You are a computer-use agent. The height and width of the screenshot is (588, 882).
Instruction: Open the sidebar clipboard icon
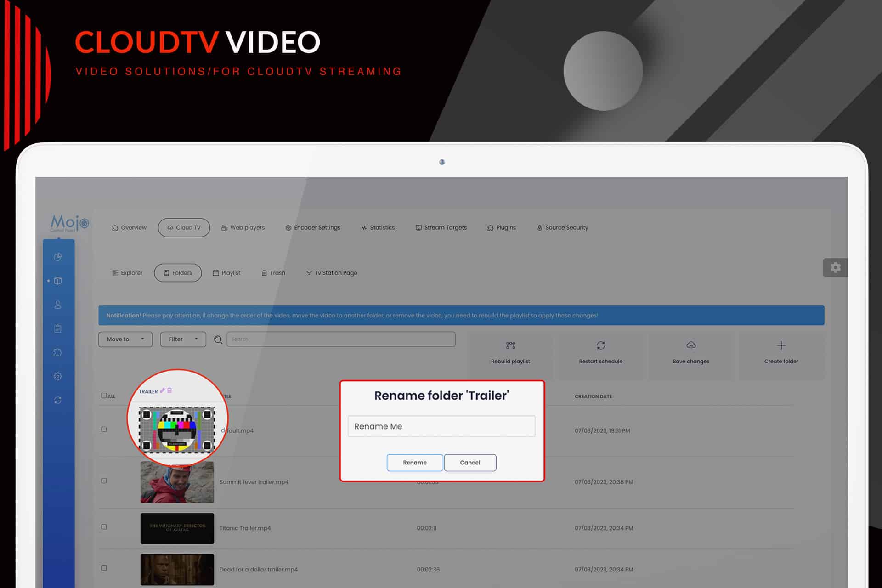point(58,328)
